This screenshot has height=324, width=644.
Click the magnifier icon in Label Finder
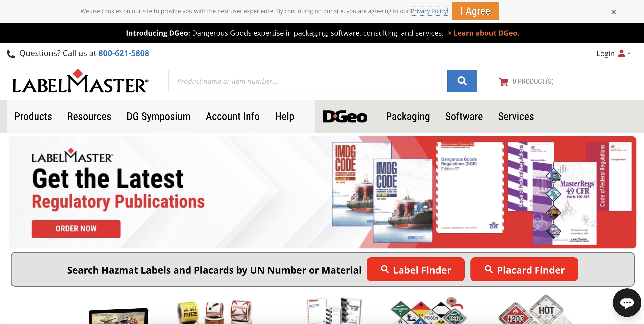click(385, 269)
